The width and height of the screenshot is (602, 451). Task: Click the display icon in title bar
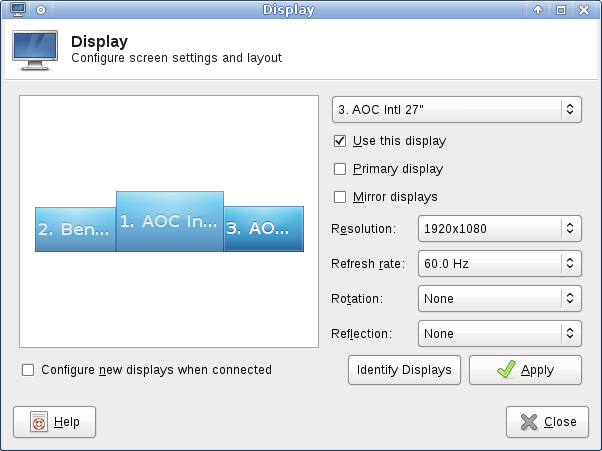(x=17, y=10)
